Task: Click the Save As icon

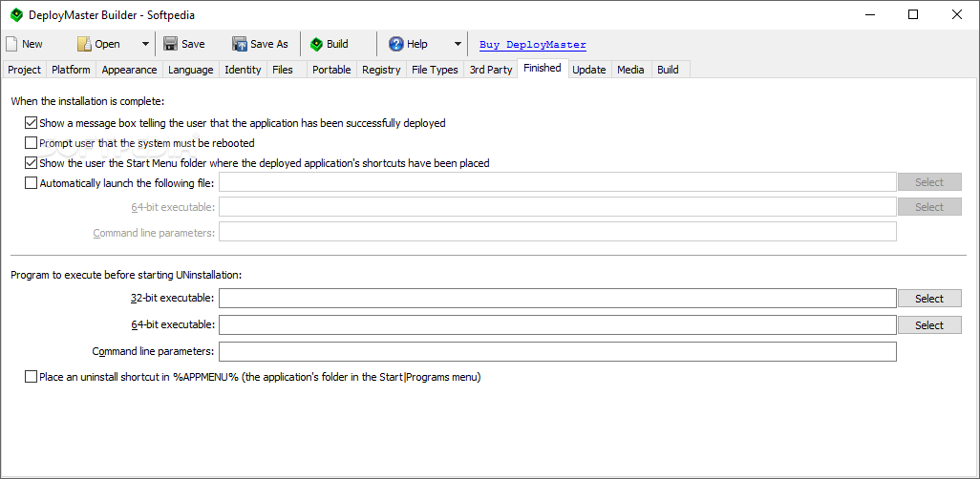Action: tap(240, 44)
